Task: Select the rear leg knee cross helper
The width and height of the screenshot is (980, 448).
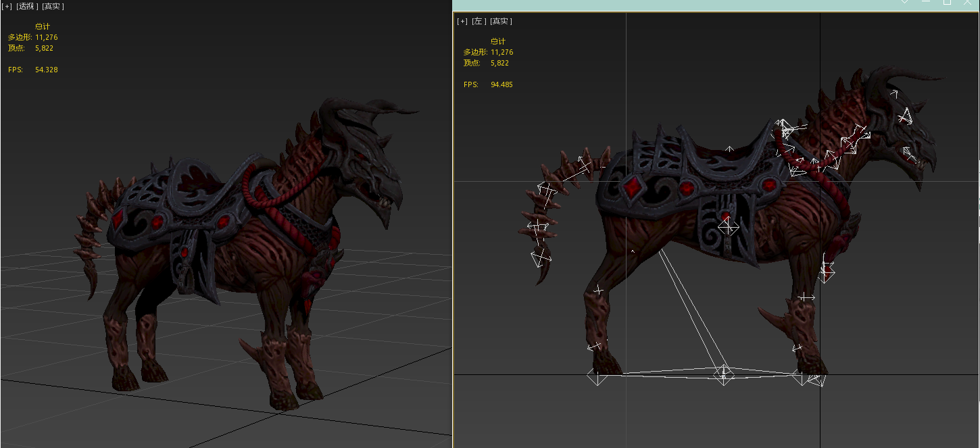Action: tap(598, 291)
